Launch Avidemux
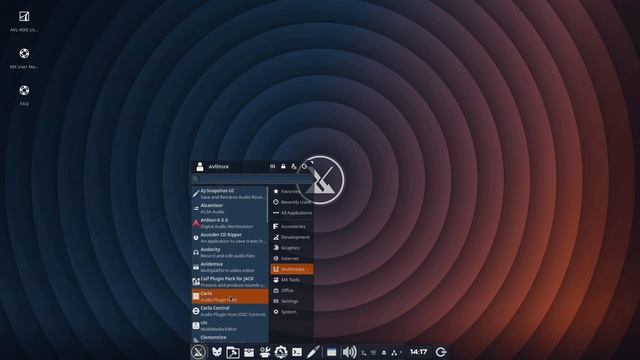 [x=230, y=267]
